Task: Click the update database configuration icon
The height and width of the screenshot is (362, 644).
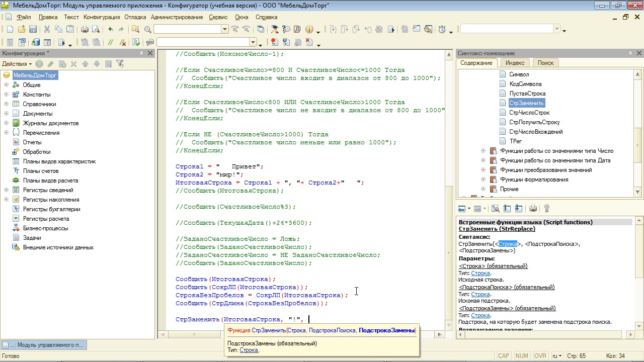Action: point(36,43)
